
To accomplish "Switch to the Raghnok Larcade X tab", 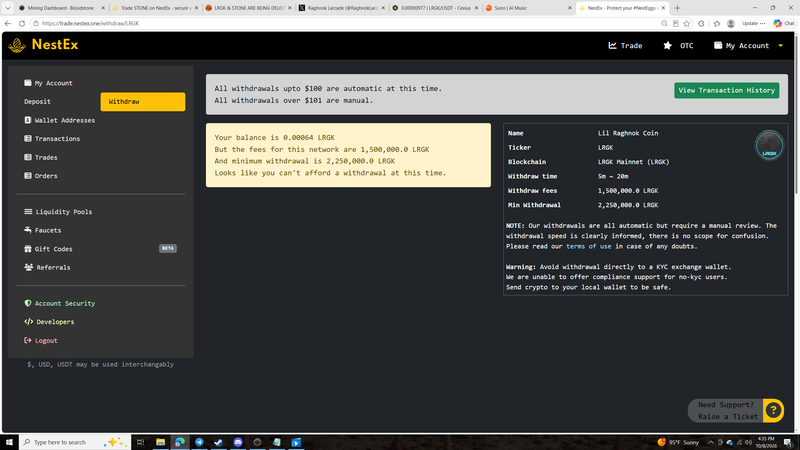I will coord(342,8).
